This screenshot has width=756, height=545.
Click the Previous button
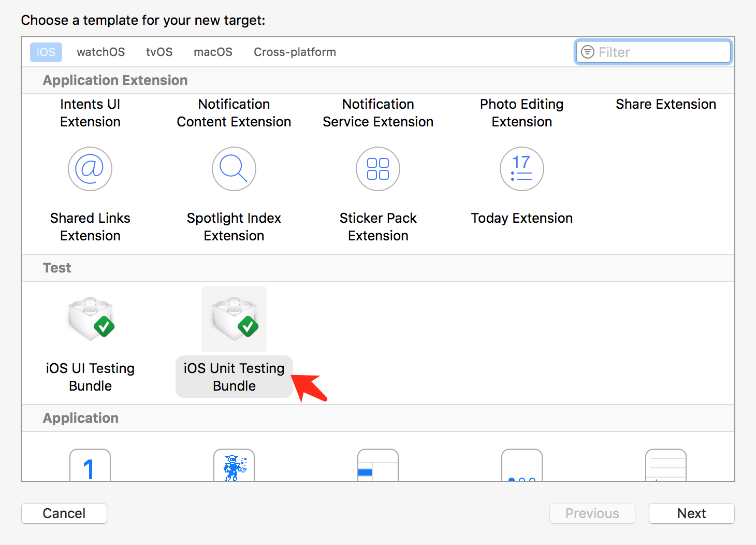pyautogui.click(x=592, y=513)
